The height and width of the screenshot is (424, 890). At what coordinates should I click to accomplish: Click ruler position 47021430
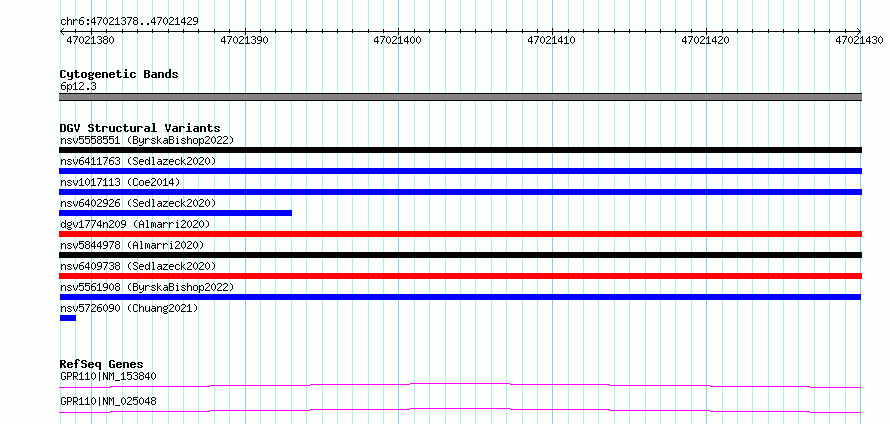point(859,40)
